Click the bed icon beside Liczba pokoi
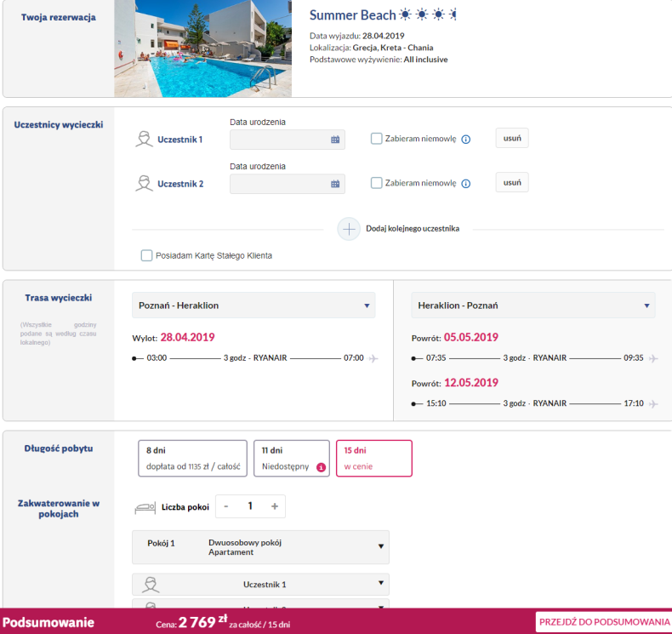The image size is (672, 634). (x=145, y=507)
